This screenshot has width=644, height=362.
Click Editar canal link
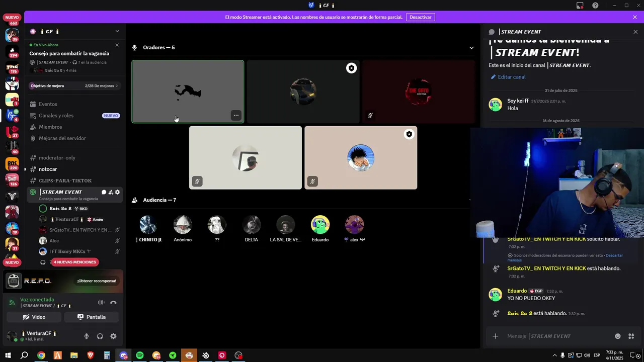pyautogui.click(x=508, y=77)
